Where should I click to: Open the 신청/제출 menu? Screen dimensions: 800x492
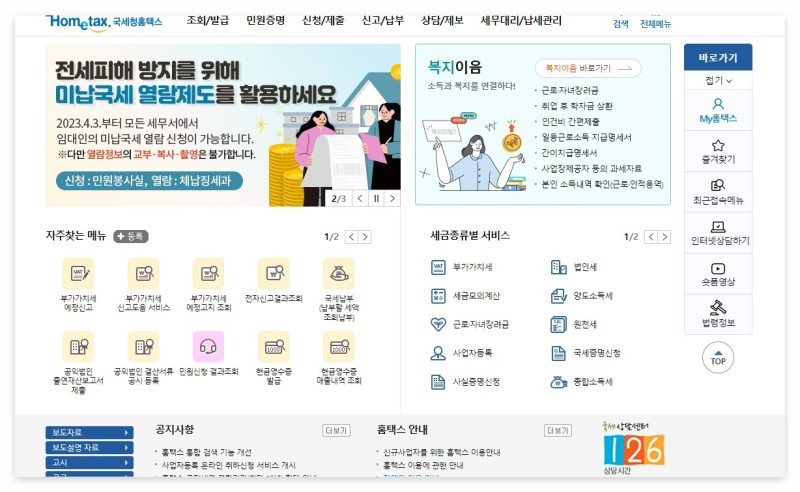tap(323, 20)
